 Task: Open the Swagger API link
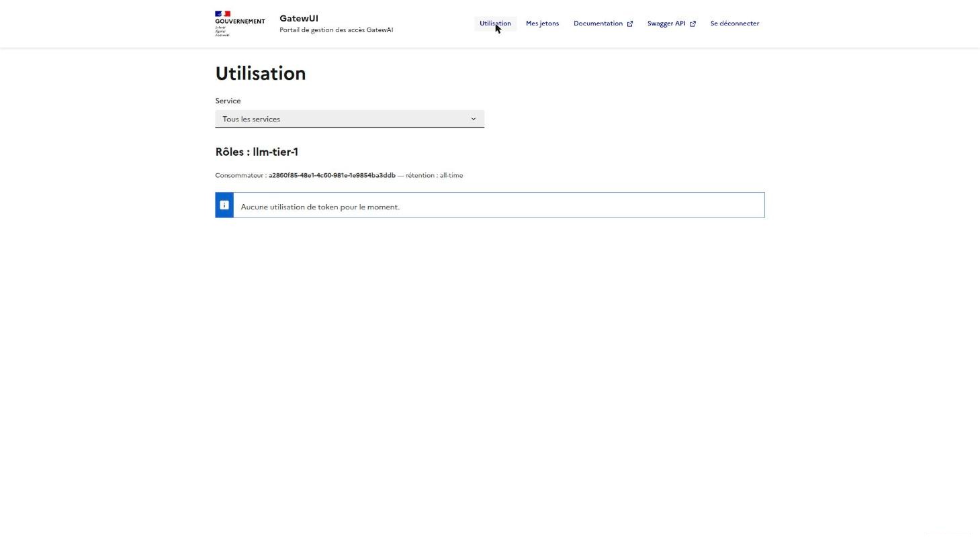tap(671, 23)
